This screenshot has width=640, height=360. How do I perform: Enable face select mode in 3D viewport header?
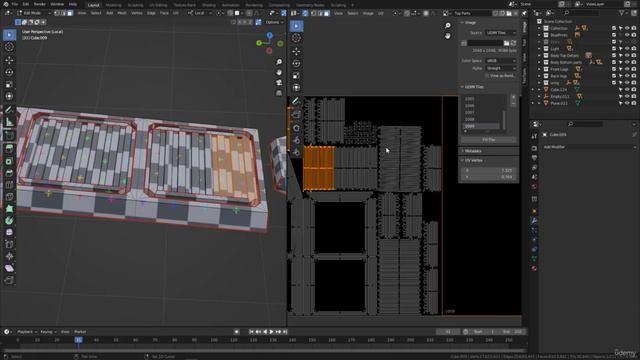(x=70, y=13)
